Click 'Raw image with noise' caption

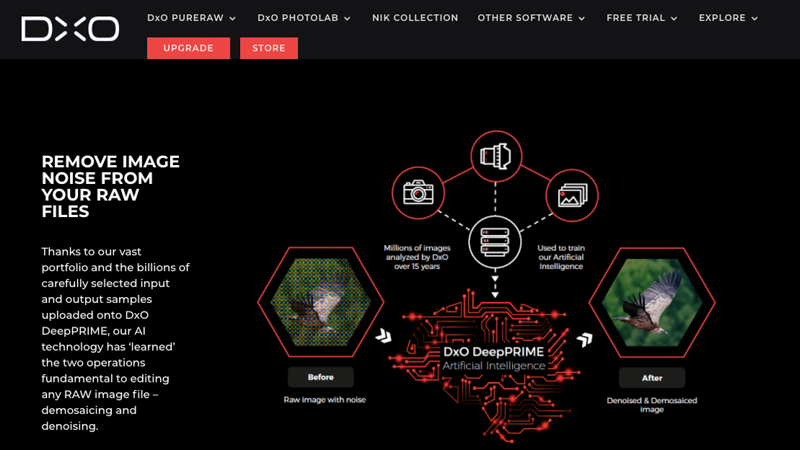tap(324, 399)
